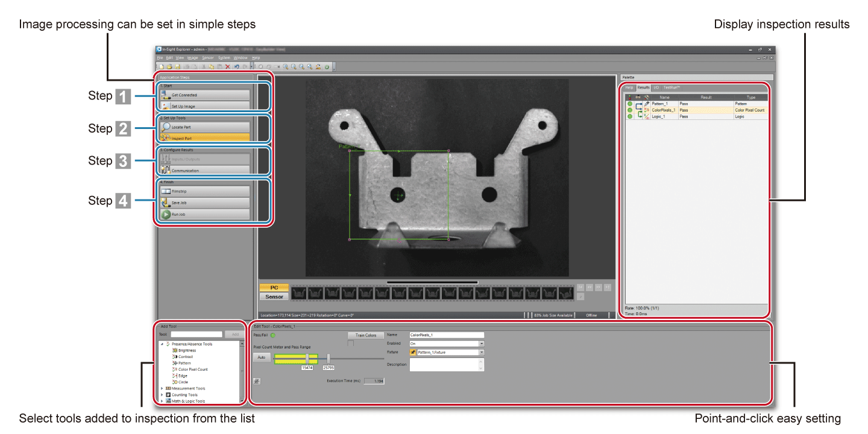The height and width of the screenshot is (434, 868).
Task: Click the Undo arrow in the toolbar
Action: click(237, 66)
